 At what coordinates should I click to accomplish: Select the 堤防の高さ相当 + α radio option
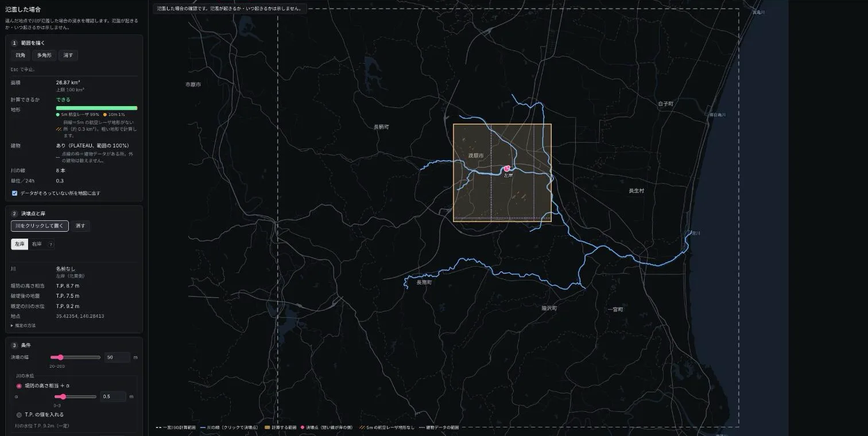pyautogui.click(x=19, y=386)
